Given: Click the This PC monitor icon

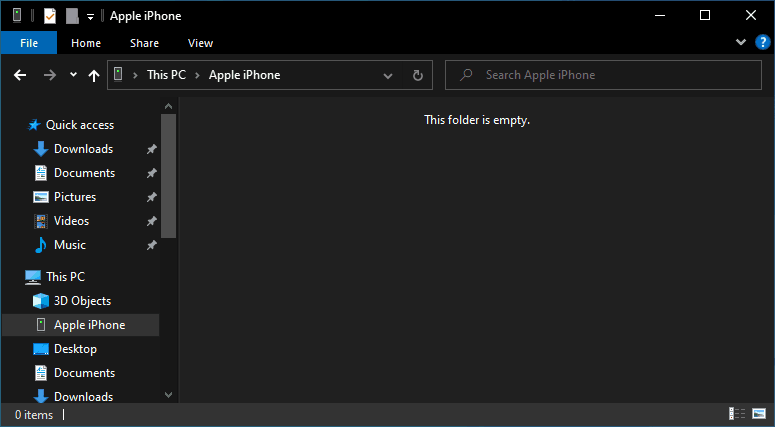Looking at the screenshot, I should pyautogui.click(x=33, y=277).
